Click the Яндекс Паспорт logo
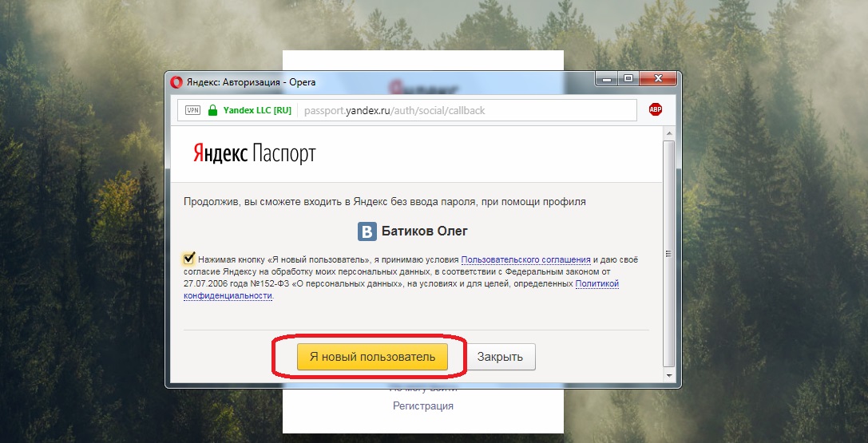Screen dimensions: 868x443 (x=254, y=154)
